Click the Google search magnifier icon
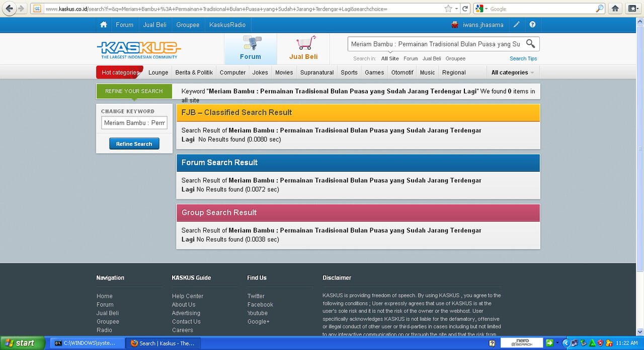This screenshot has height=350, width=644. click(x=599, y=9)
